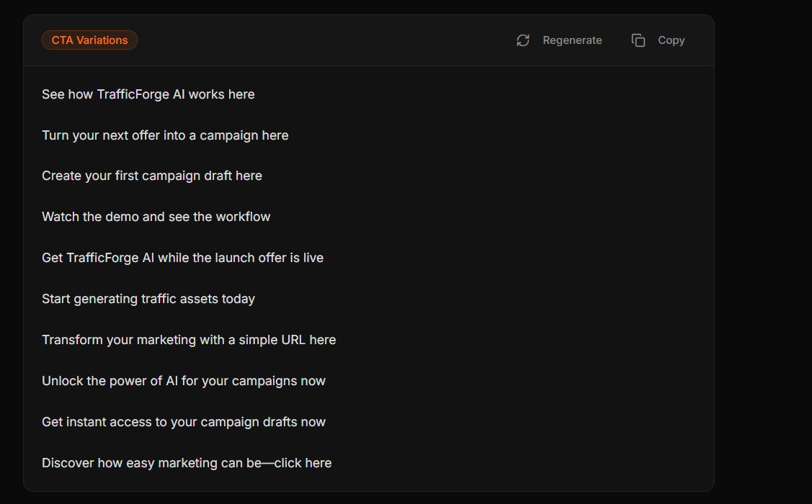Select "Start generating traffic assets today" line

(x=148, y=299)
